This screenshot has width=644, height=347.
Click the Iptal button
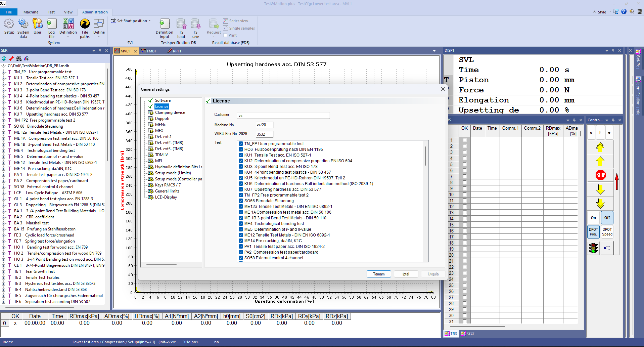pos(406,274)
